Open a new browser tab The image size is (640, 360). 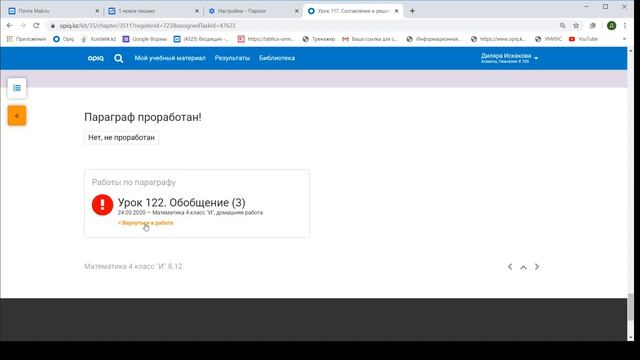tap(412, 11)
